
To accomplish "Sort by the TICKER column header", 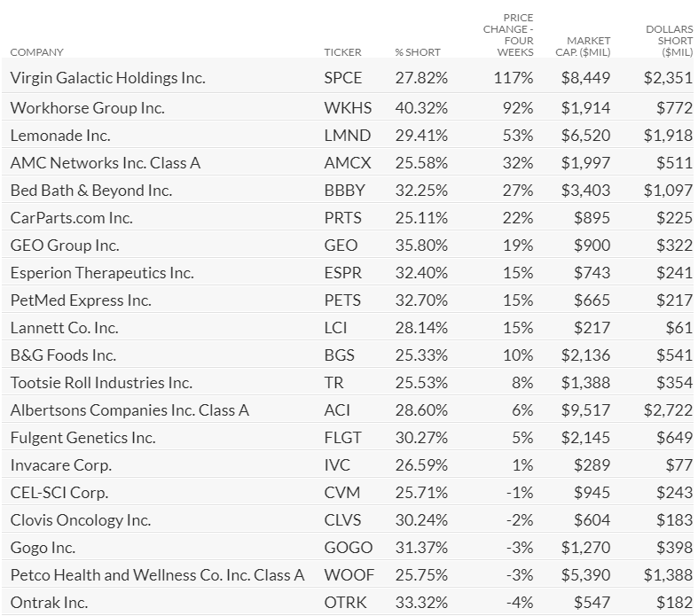I will (342, 52).
